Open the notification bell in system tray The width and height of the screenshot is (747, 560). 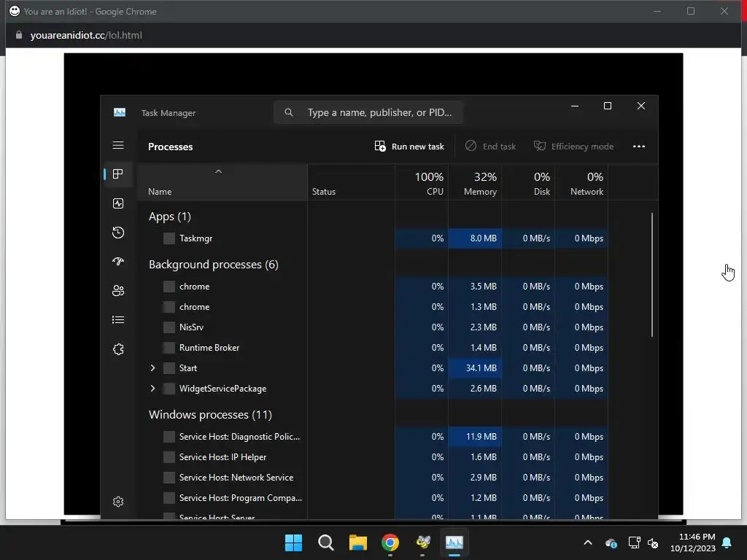[727, 542]
